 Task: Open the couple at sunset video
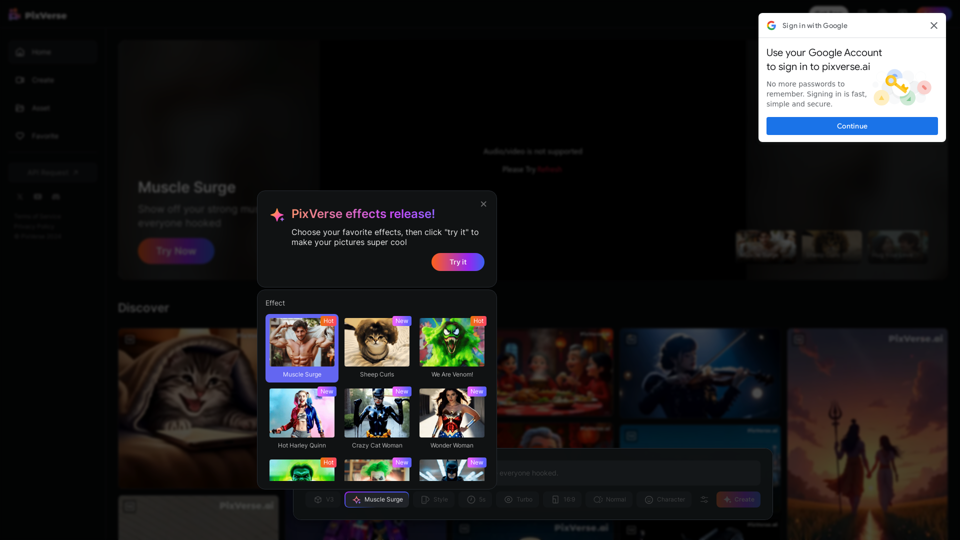[x=867, y=434]
